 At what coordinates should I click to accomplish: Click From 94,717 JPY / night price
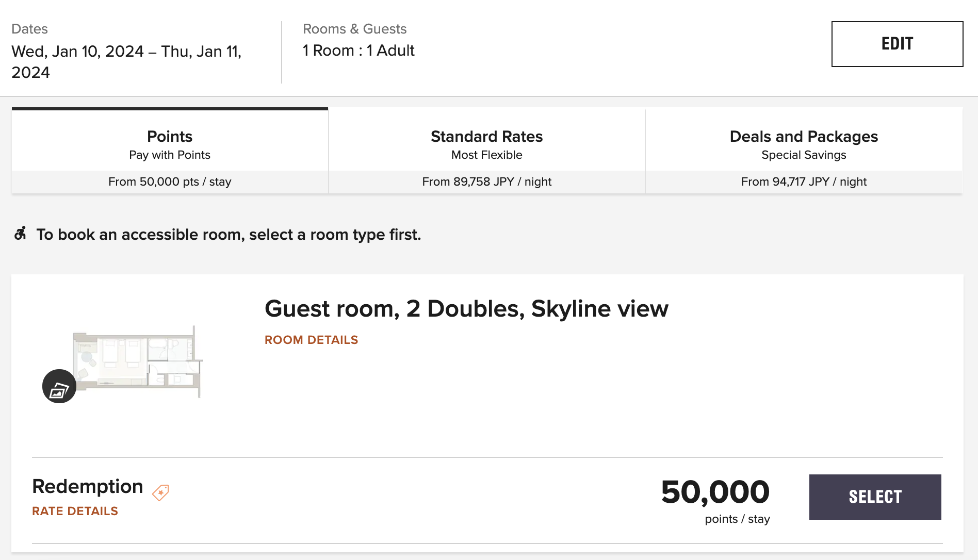point(804,182)
